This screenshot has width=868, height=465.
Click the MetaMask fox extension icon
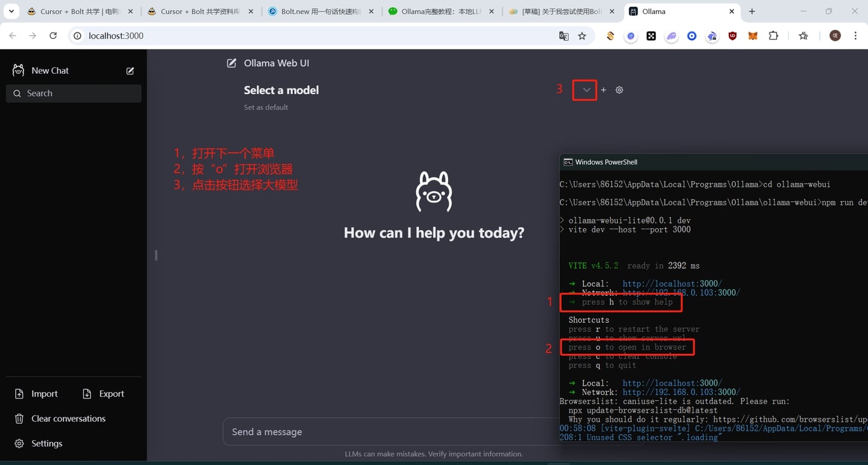(753, 36)
